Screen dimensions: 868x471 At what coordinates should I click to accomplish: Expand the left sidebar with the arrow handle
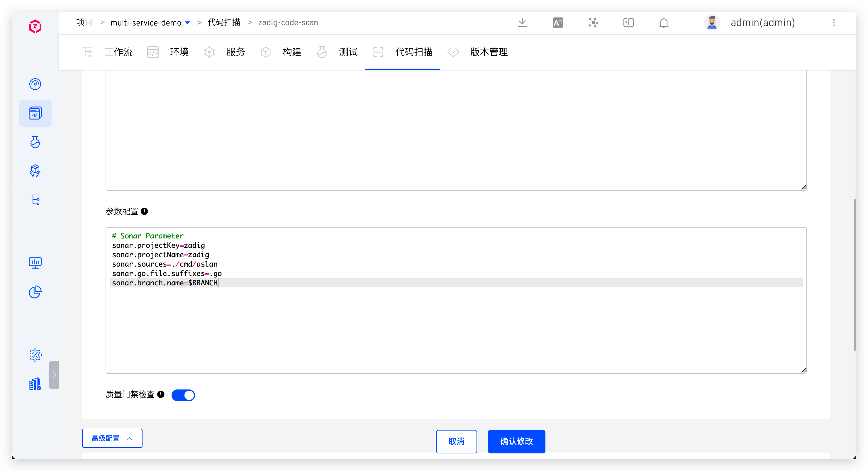(x=54, y=375)
